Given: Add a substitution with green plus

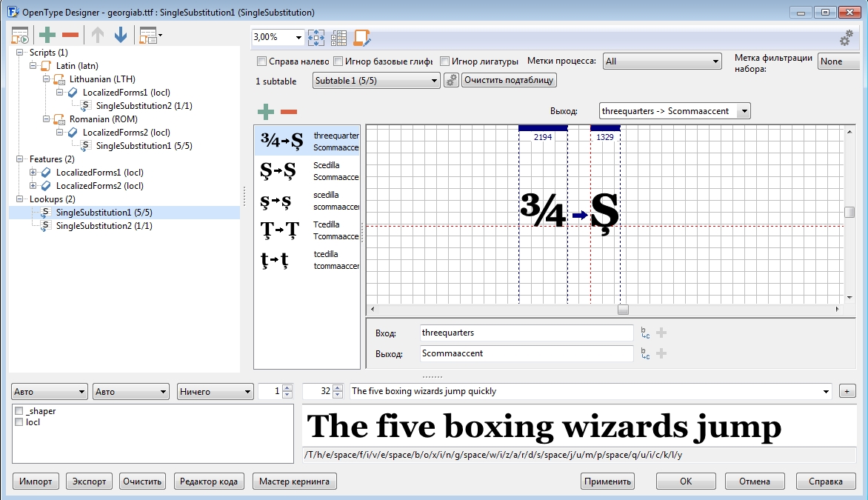Looking at the screenshot, I should click(266, 111).
